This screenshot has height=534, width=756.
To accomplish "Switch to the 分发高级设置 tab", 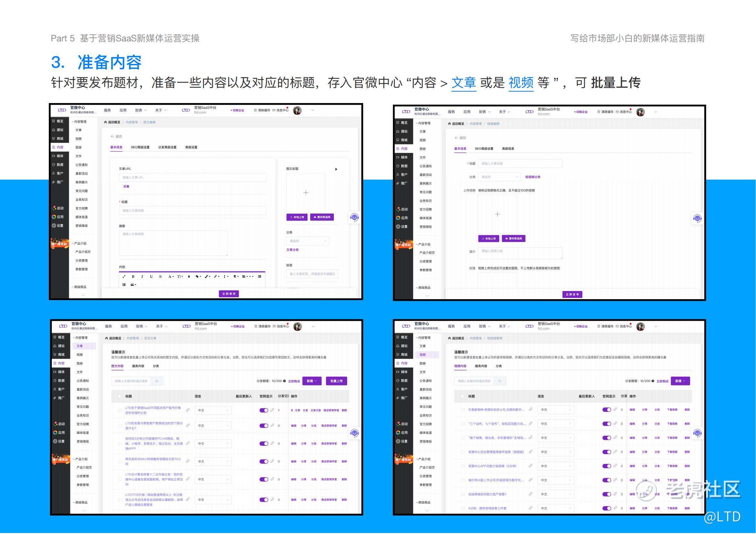I will click(167, 147).
